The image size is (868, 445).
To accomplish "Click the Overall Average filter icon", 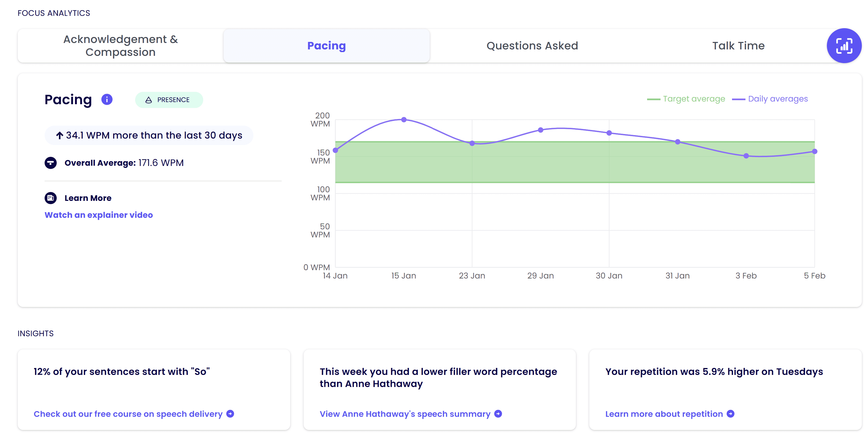I will pyautogui.click(x=51, y=163).
